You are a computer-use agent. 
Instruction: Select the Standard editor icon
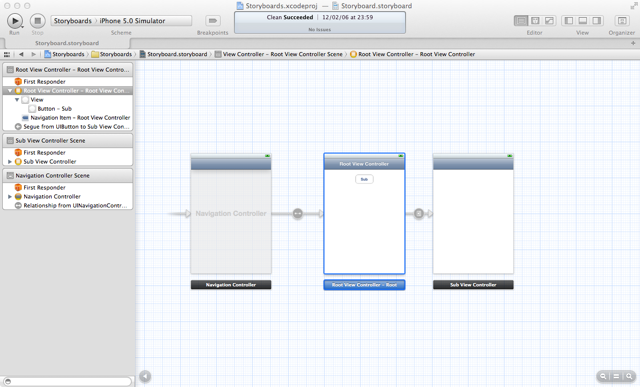coord(521,20)
